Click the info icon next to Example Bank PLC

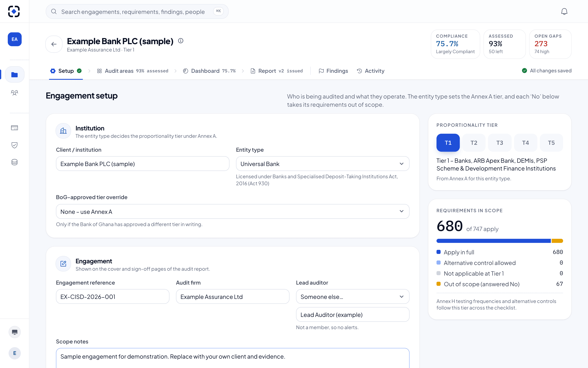point(180,41)
